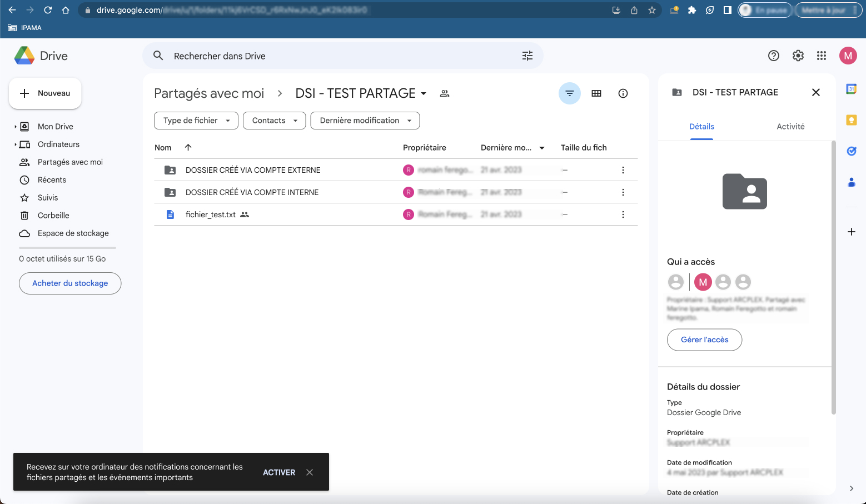The image size is (866, 504).
Task: Open Contacts side panel icon
Action: pyautogui.click(x=852, y=182)
